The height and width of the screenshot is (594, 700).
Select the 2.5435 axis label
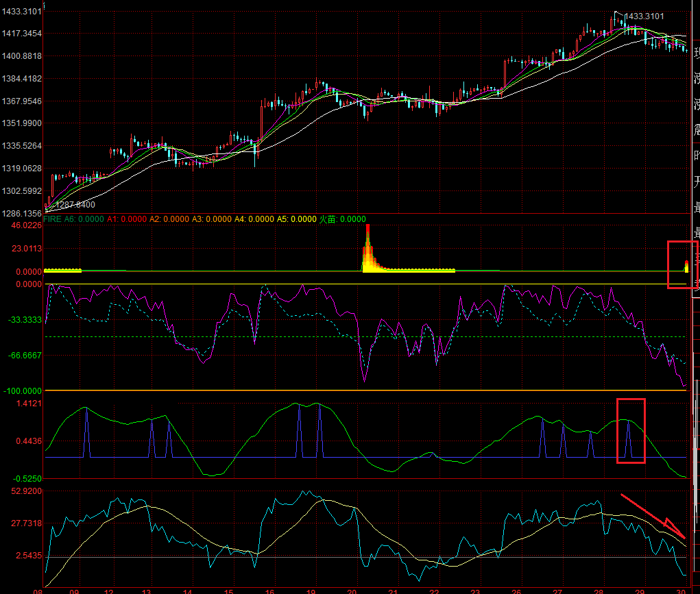click(x=29, y=556)
